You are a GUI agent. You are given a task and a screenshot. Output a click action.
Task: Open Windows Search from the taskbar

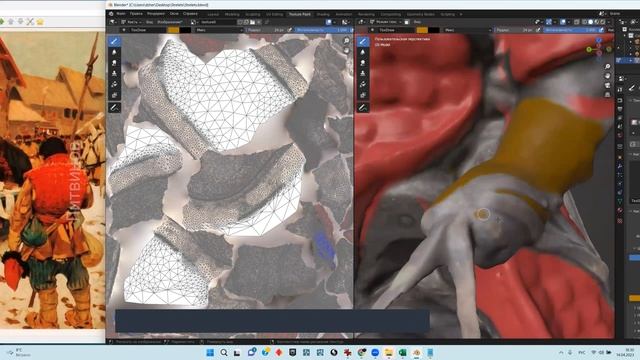(x=224, y=352)
